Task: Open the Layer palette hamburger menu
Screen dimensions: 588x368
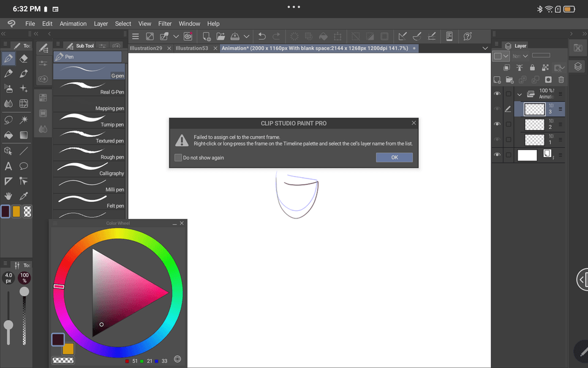Action: click(x=496, y=44)
